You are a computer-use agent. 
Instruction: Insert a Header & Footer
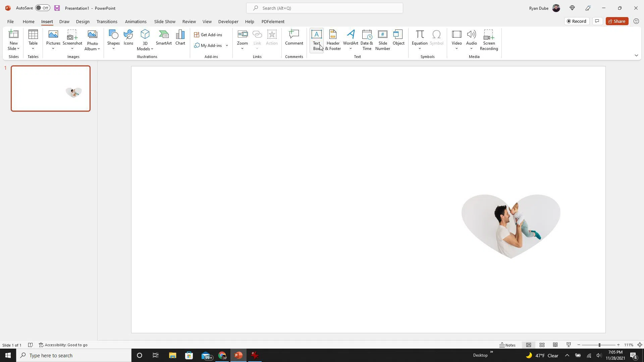pyautogui.click(x=333, y=40)
